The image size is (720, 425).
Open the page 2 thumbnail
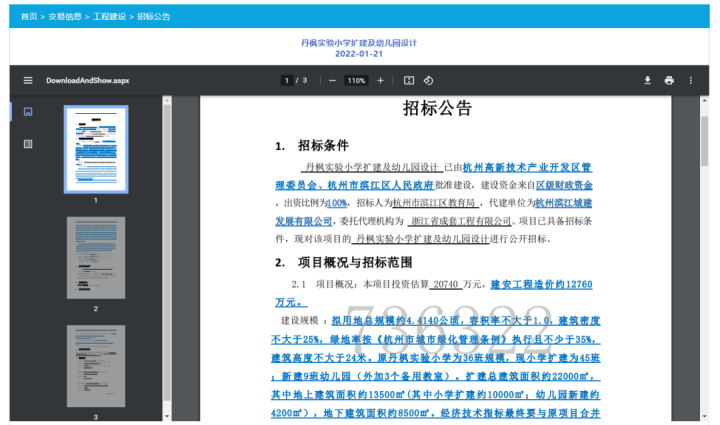click(96, 257)
